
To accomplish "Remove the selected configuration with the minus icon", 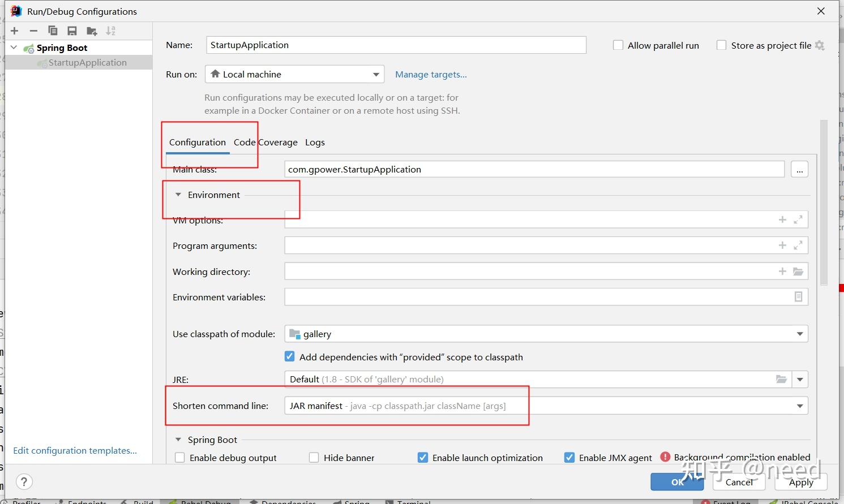I will [33, 31].
